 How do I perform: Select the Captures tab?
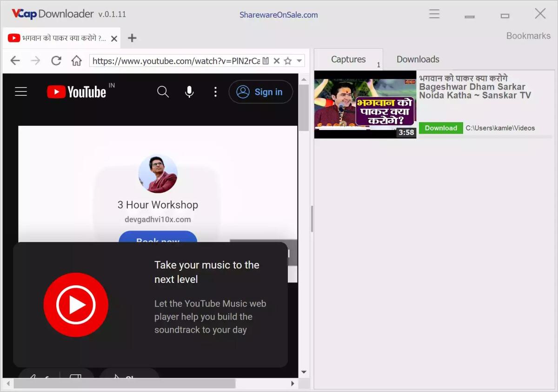[x=348, y=59]
